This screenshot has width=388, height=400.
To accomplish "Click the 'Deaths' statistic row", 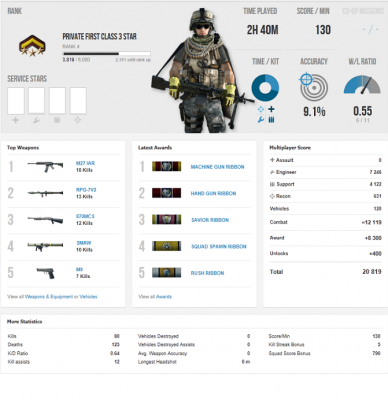I will click(63, 344).
